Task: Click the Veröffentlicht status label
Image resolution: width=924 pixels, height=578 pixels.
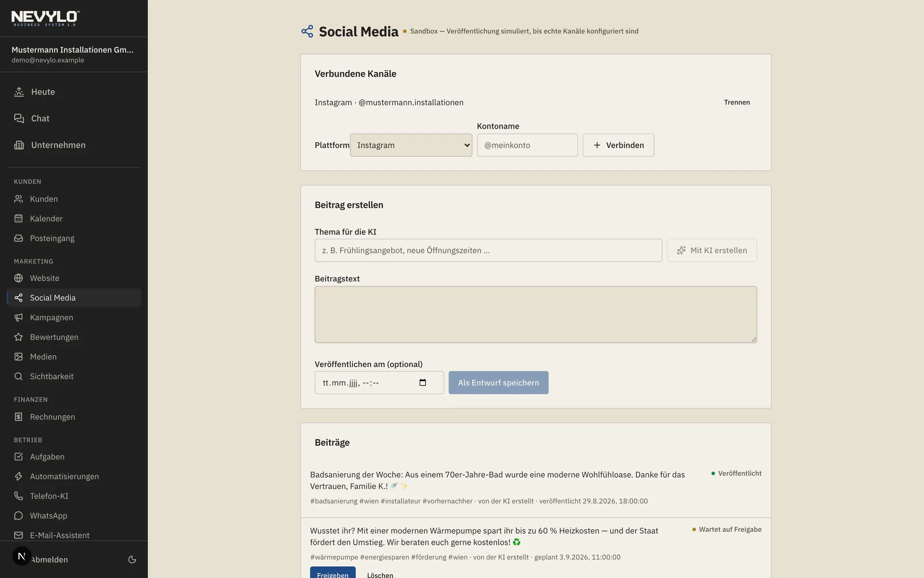Action: (x=736, y=473)
